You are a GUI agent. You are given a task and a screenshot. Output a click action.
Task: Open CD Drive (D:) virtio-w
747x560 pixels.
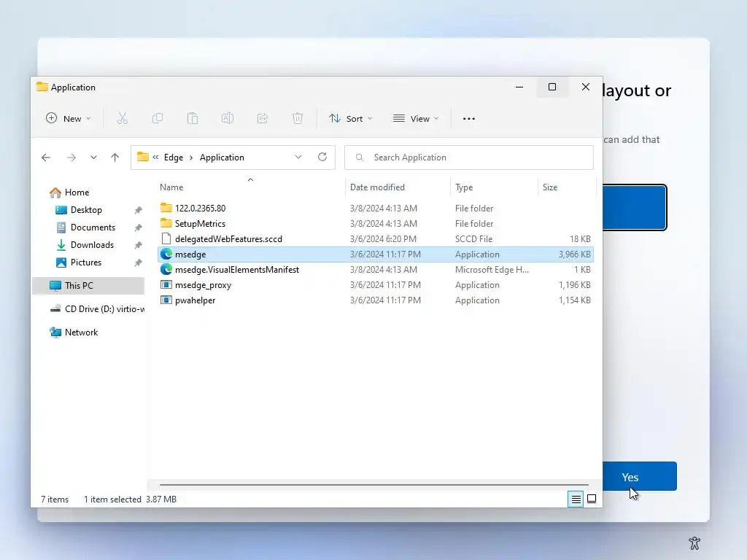click(104, 309)
